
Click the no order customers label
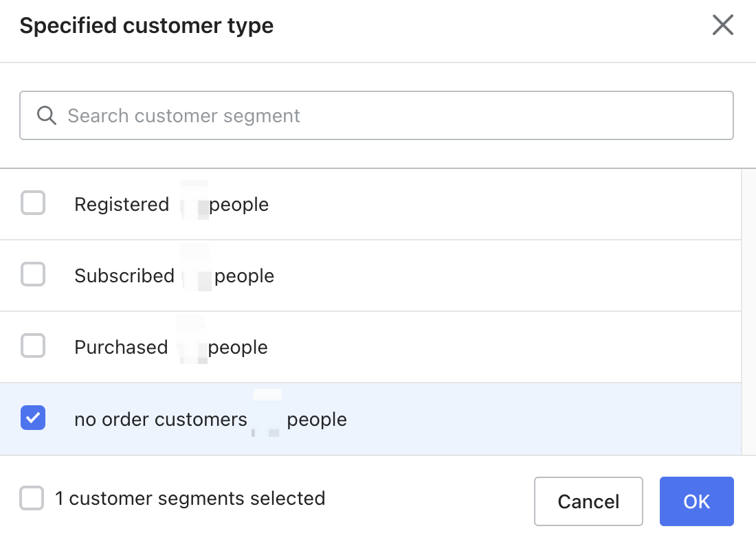pyautogui.click(x=160, y=419)
